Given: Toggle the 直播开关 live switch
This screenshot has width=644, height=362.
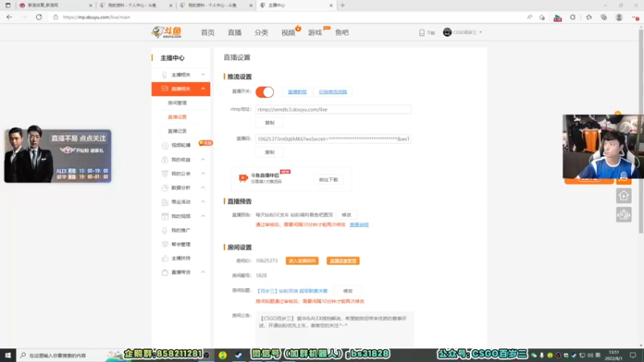Looking at the screenshot, I should pos(265,92).
